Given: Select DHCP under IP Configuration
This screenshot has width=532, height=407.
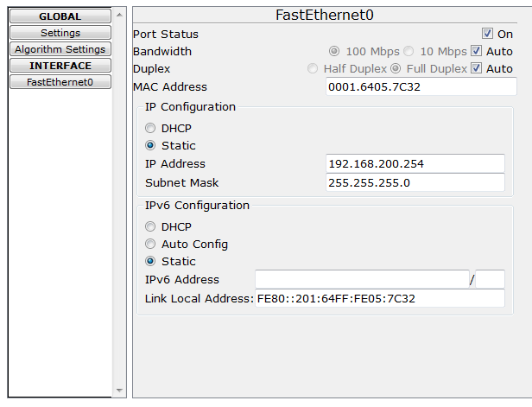Looking at the screenshot, I should tap(150, 128).
